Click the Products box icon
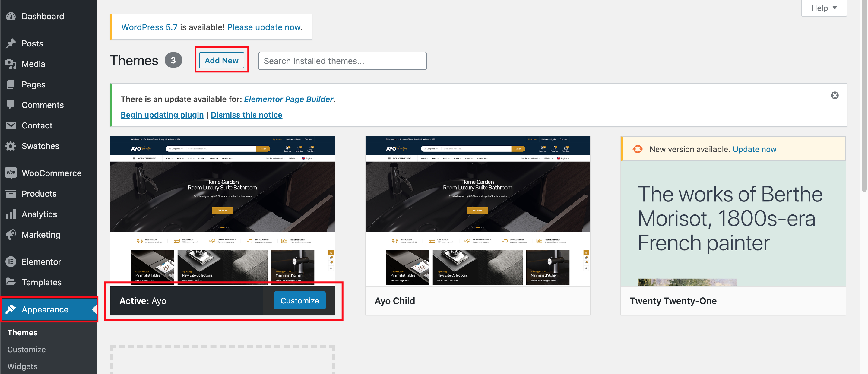The height and width of the screenshot is (374, 868). click(11, 194)
